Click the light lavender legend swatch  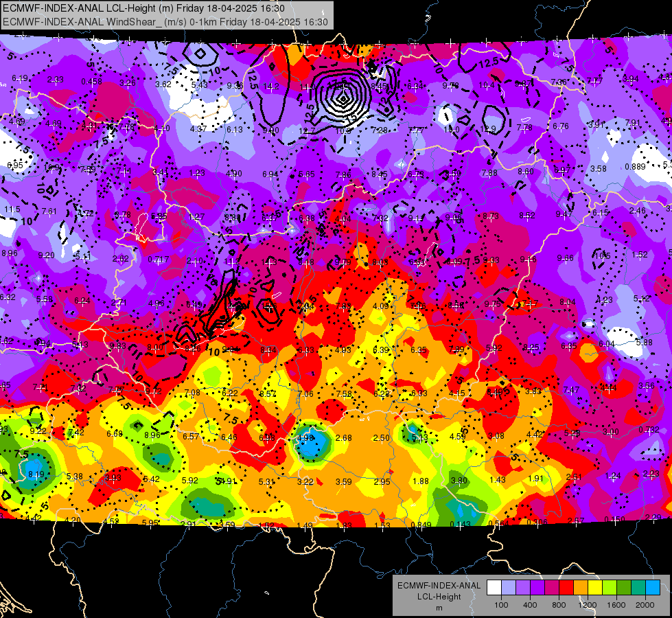[x=509, y=588]
